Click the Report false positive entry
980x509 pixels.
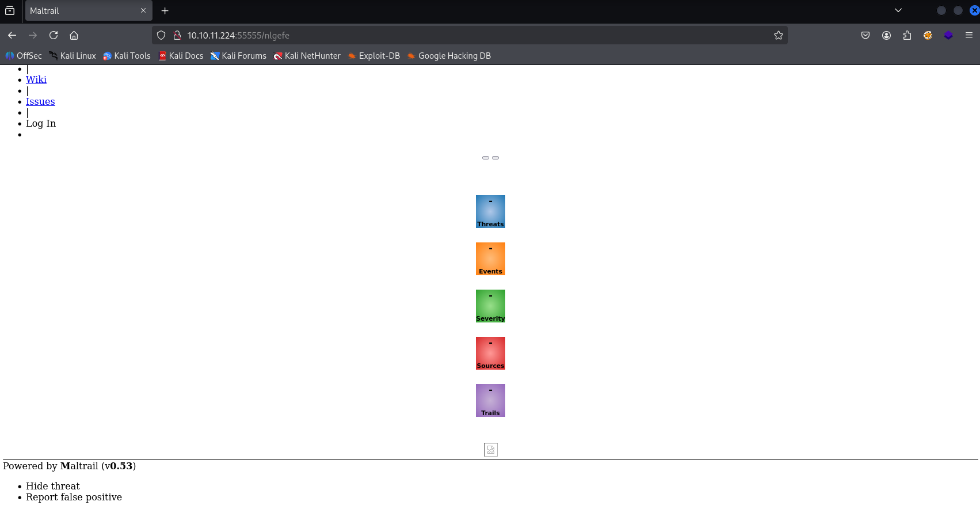coord(74,497)
